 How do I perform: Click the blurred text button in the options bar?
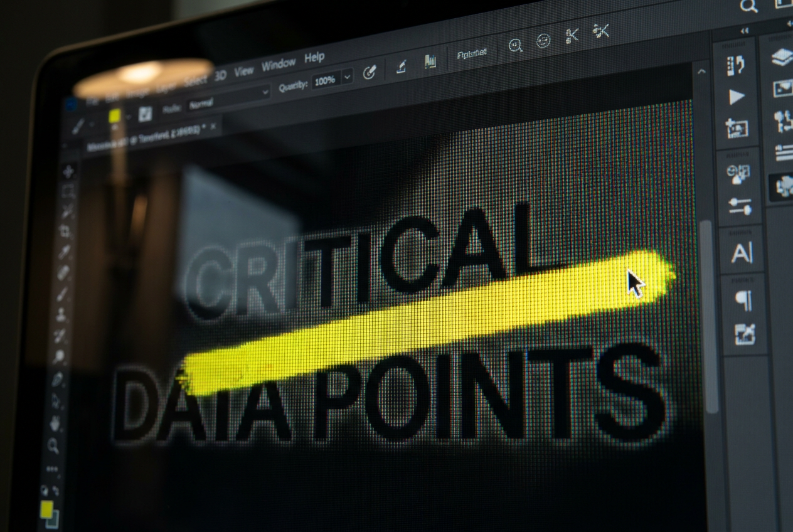tap(472, 54)
